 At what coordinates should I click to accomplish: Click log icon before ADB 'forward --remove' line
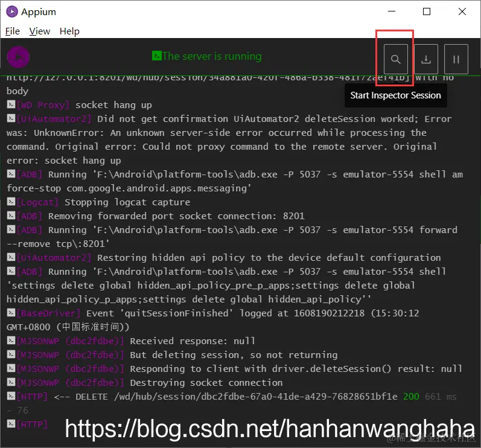11,229
